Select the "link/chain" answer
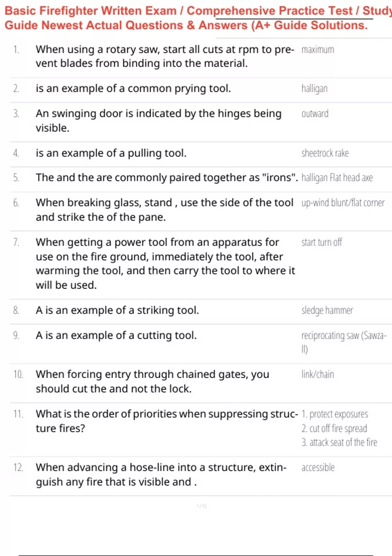This screenshot has height=556, width=392. point(318,374)
